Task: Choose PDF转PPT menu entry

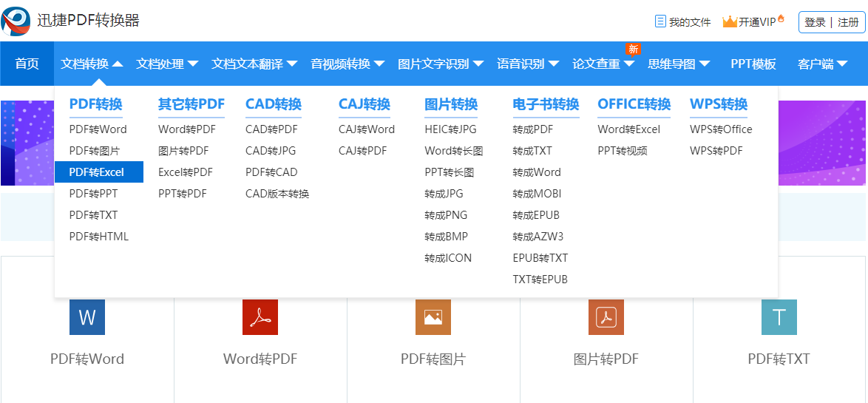Action: [94, 194]
